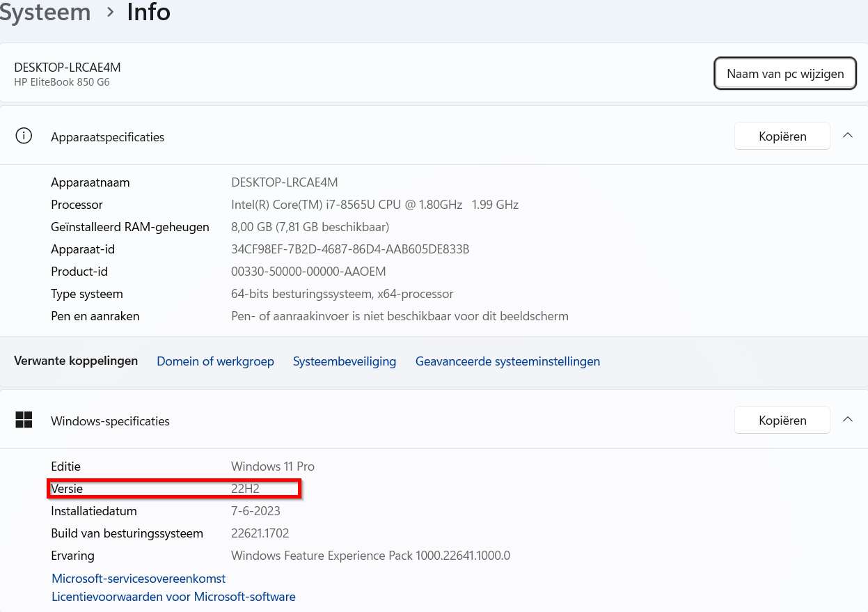Click the Windows-specificaties section header
The image size is (868, 612).
110,421
